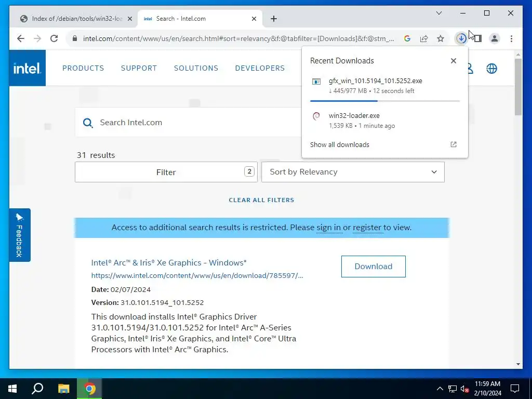Click the search magnifier icon in Intel search box
532x399 pixels.
click(x=88, y=123)
